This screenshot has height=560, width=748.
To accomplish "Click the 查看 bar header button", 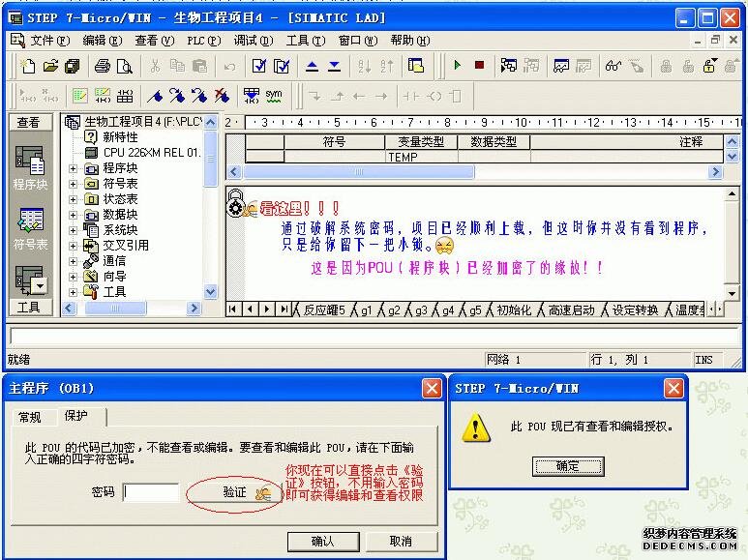I will tap(29, 123).
